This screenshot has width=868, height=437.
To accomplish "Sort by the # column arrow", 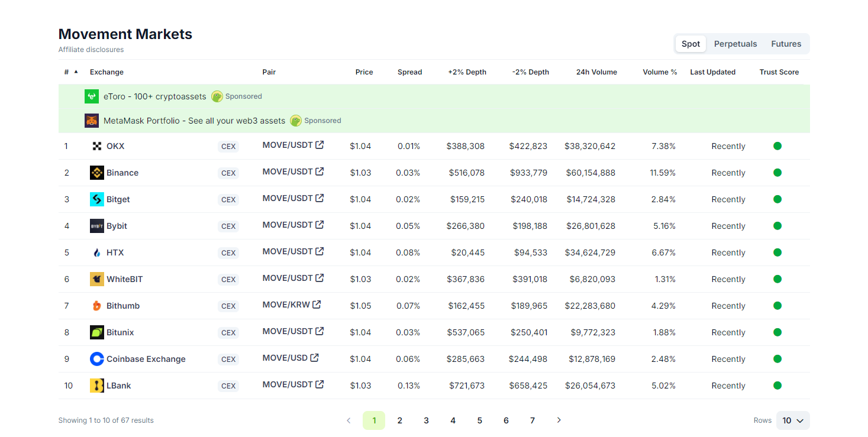I will [x=76, y=72].
